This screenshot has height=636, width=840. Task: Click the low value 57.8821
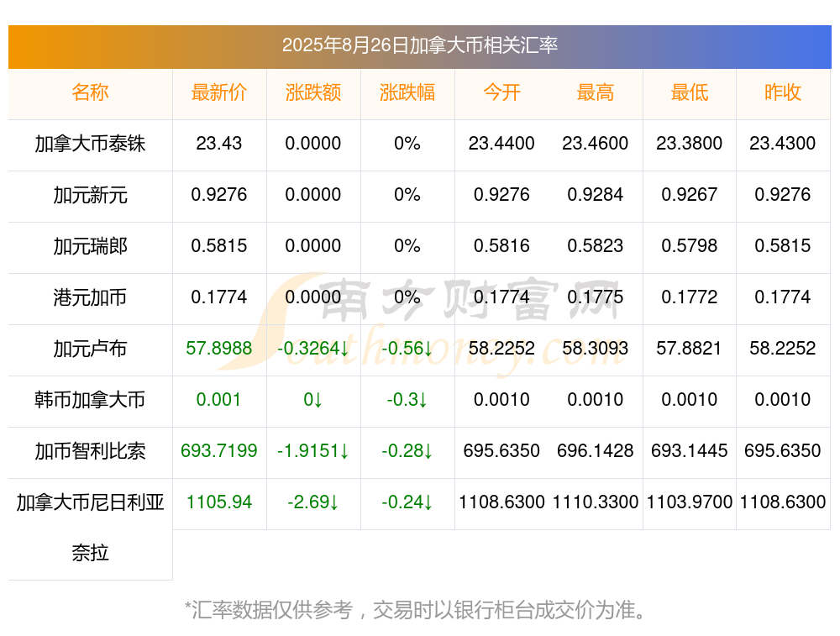(690, 349)
